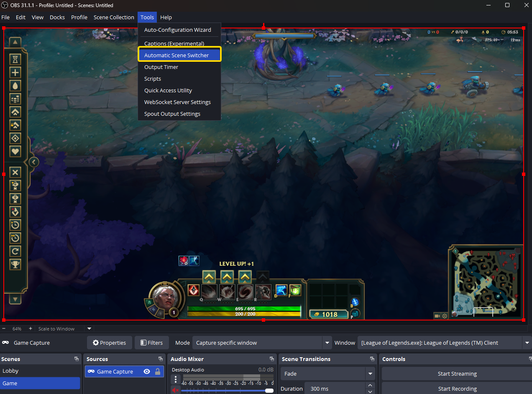Open Desktop Audio three-dot options menu

click(x=176, y=380)
